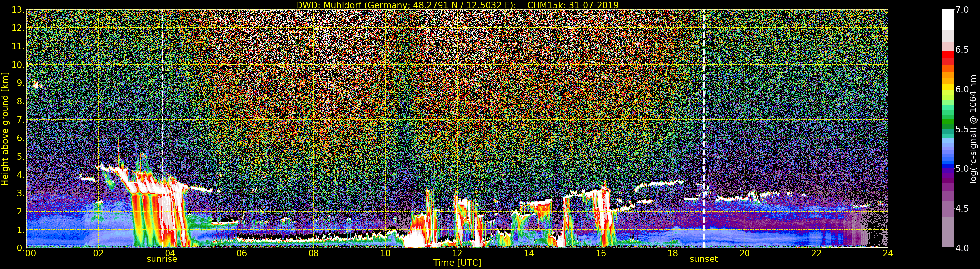
Task: Click the '2.' height axis tick label
Action: (20, 211)
